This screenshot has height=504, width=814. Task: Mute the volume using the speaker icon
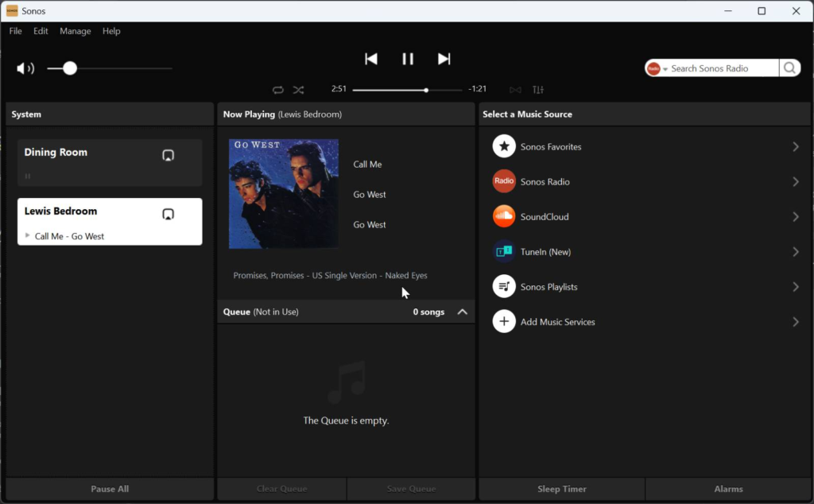point(25,68)
